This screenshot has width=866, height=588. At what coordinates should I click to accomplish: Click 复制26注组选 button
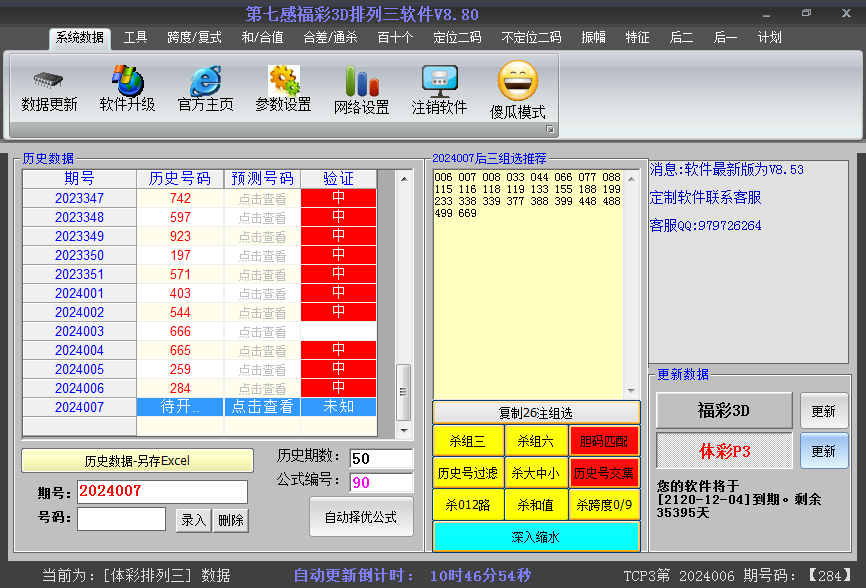[x=536, y=413]
